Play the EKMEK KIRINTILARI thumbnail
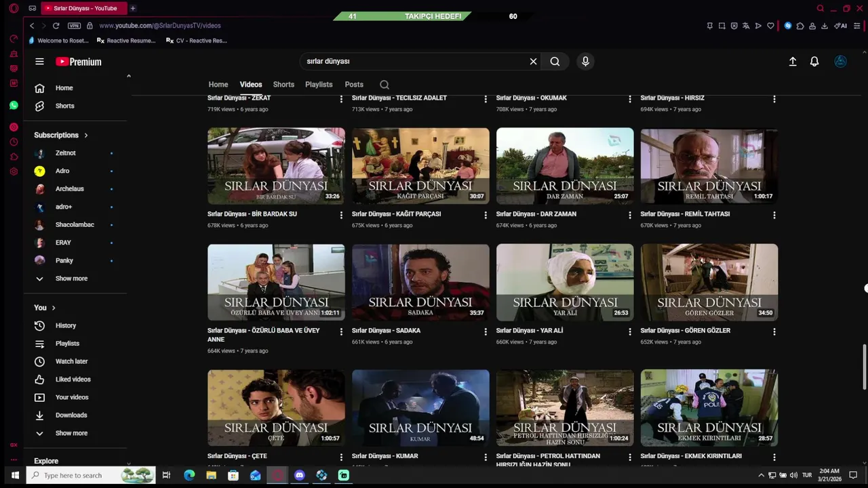Viewport: 868px width, 488px height. [x=709, y=408]
